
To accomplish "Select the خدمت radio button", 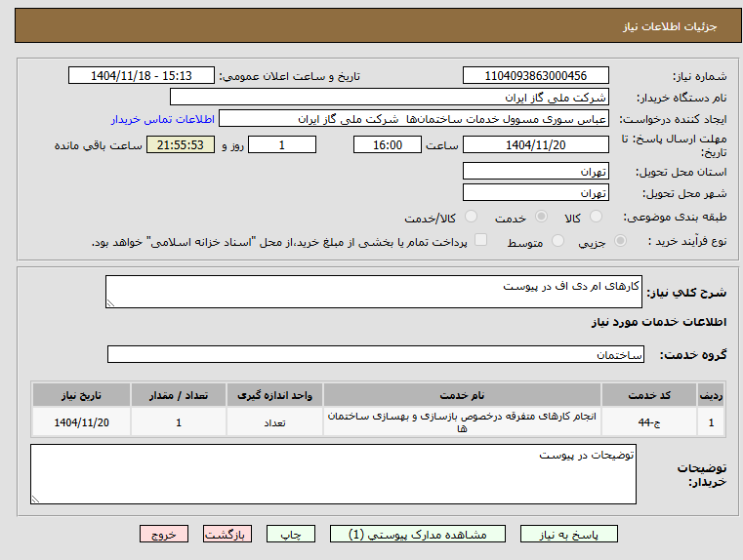I will coord(541,217).
